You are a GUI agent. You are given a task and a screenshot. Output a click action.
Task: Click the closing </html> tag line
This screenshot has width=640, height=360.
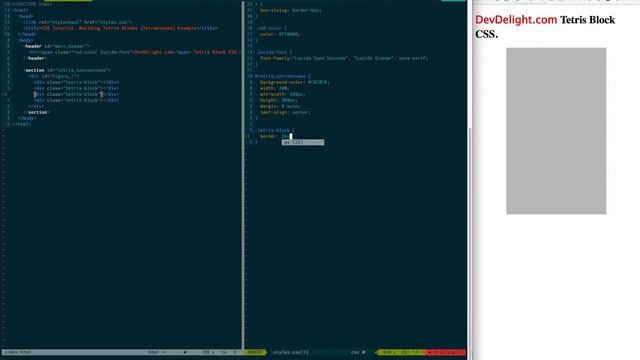tap(21, 124)
